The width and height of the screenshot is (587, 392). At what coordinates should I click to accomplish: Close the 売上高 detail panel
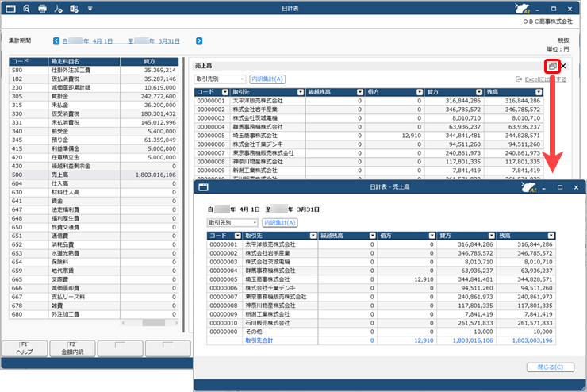pos(563,67)
